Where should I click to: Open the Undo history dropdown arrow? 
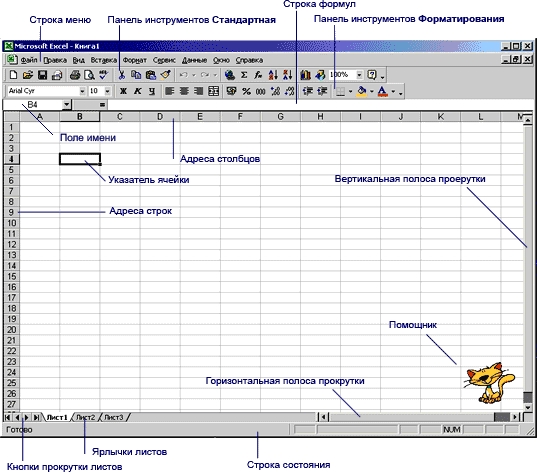coord(193,75)
